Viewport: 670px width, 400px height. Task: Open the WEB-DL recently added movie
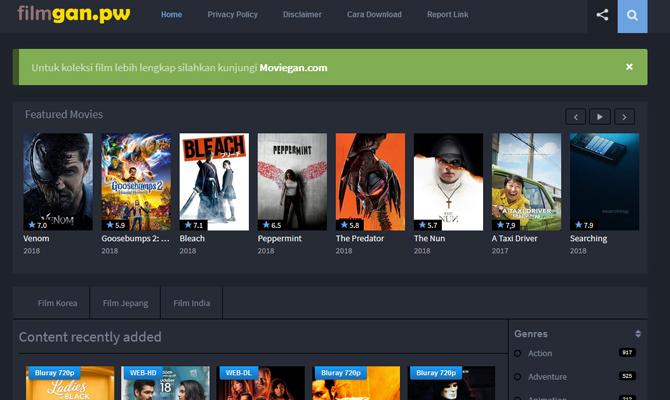(x=261, y=383)
